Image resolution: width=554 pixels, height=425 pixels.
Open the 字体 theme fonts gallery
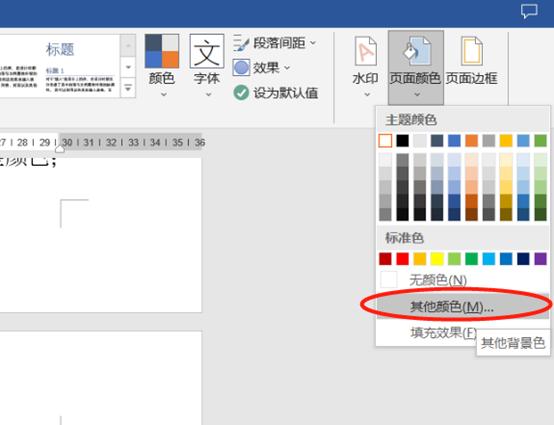coord(207,66)
